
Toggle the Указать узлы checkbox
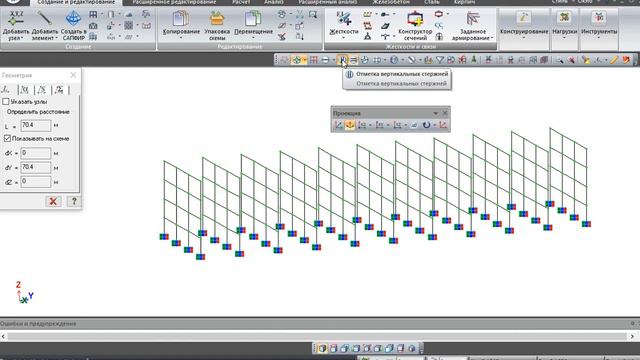[x=6, y=101]
